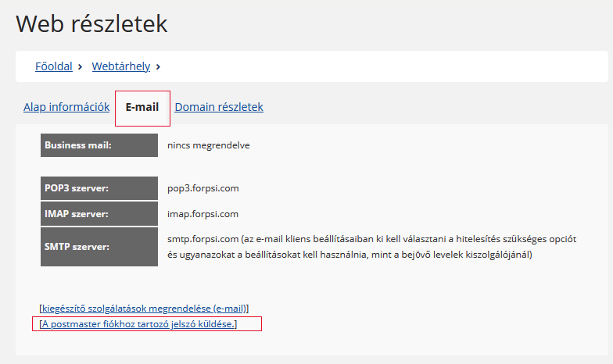613x364 pixels.
Task: Open the Domain részletek tab
Action: coord(219,107)
